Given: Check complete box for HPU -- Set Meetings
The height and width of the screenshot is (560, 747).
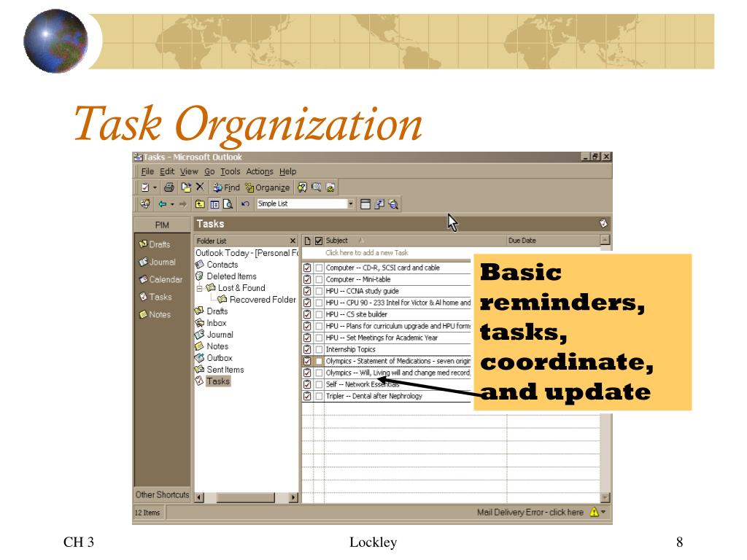Looking at the screenshot, I should tap(319, 338).
